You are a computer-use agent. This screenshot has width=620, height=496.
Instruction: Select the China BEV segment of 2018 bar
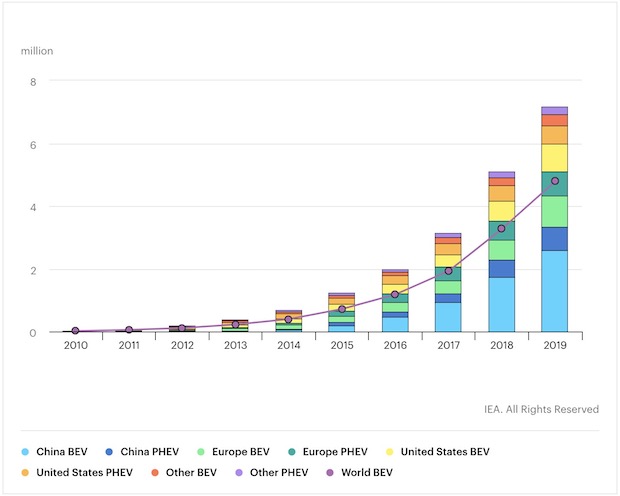pos(502,304)
